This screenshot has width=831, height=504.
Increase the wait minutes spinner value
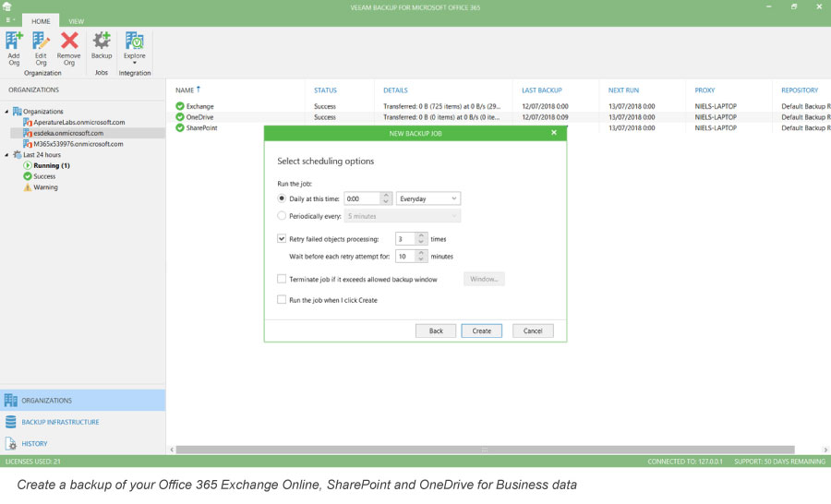[421, 253]
